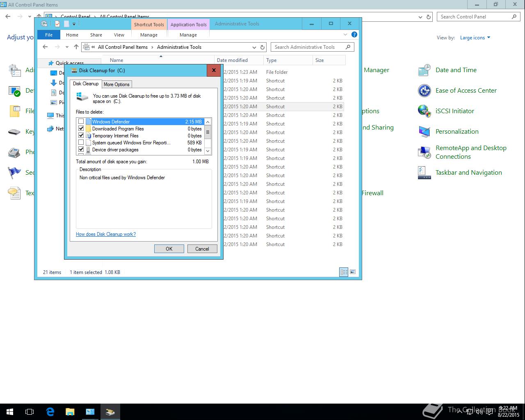Open View by Large icons dropdown

pos(475,38)
